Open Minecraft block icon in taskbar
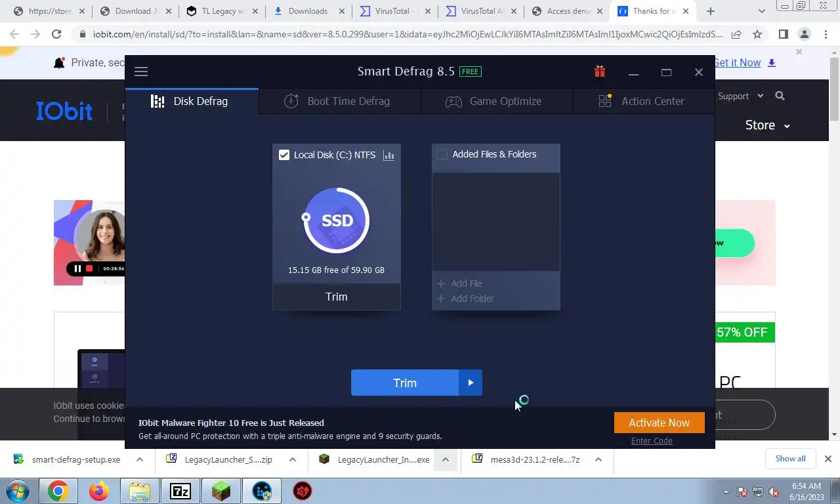The height and width of the screenshot is (504, 840). point(221,491)
